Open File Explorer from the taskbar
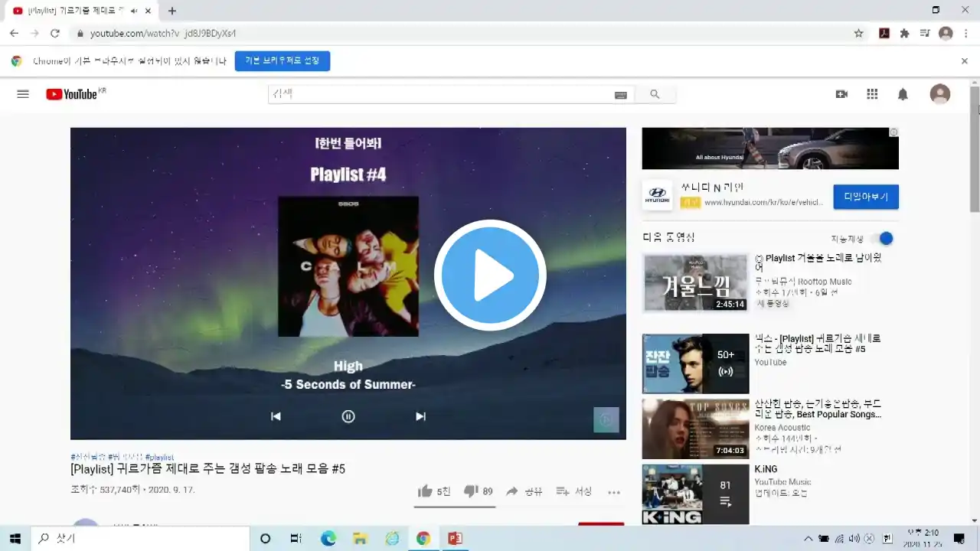The height and width of the screenshot is (551, 980). tap(360, 539)
